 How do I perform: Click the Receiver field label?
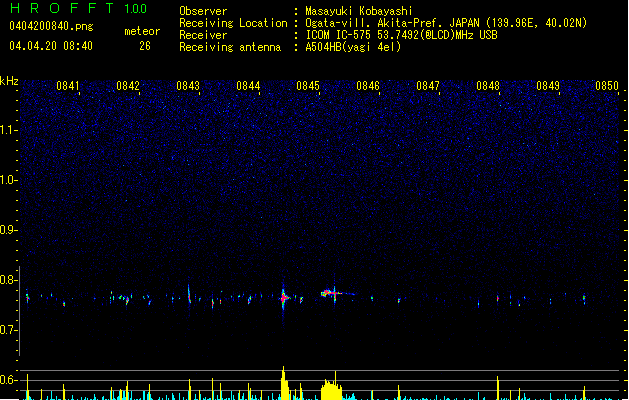203,35
